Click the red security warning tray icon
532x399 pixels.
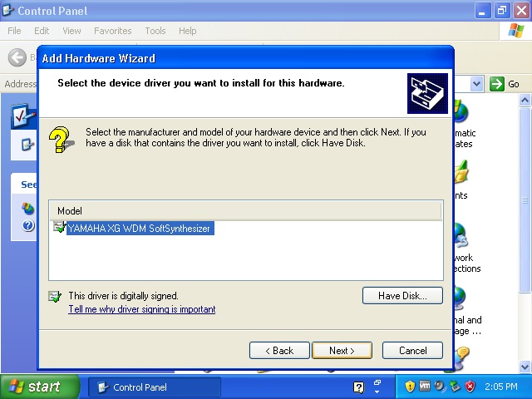coord(470,387)
